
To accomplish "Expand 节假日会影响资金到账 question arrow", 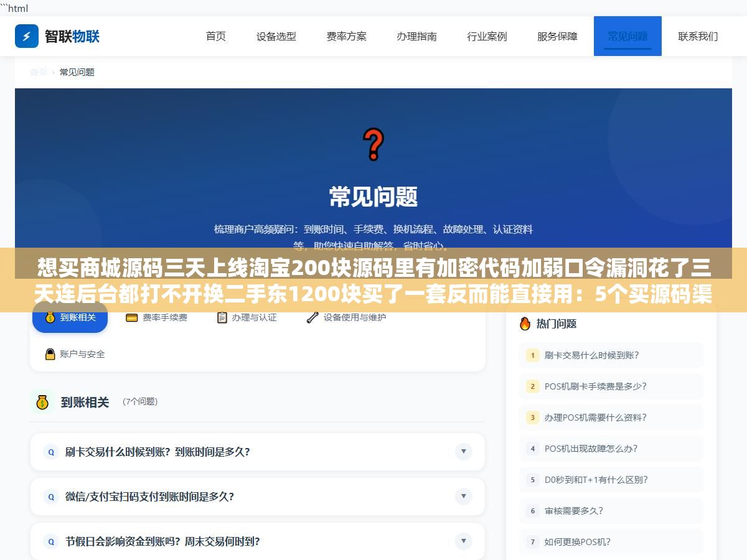I will [x=463, y=541].
